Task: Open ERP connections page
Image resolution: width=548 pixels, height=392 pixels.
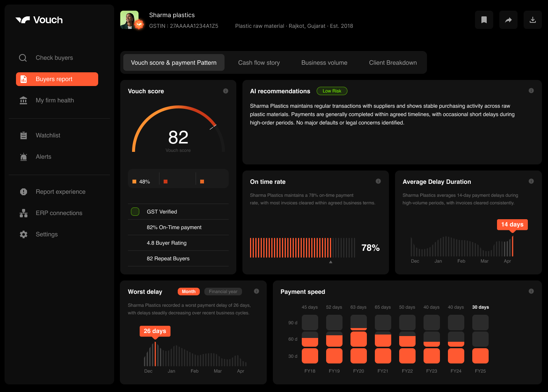Action: pyautogui.click(x=59, y=213)
